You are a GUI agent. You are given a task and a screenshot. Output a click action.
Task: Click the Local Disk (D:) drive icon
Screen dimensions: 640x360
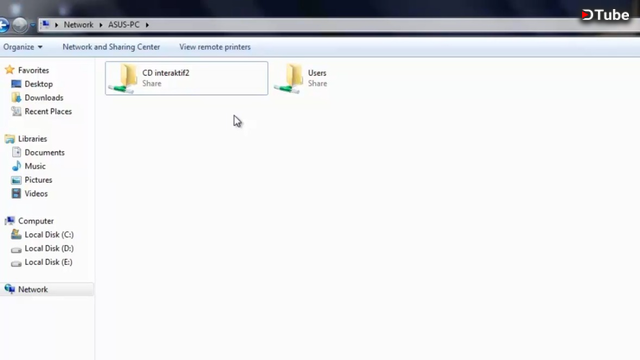[x=16, y=249]
